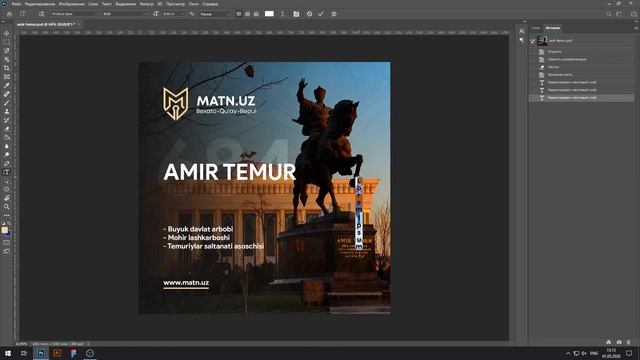Select the Crop tool
Viewport: 640px width, 360px height.
(x=7, y=68)
